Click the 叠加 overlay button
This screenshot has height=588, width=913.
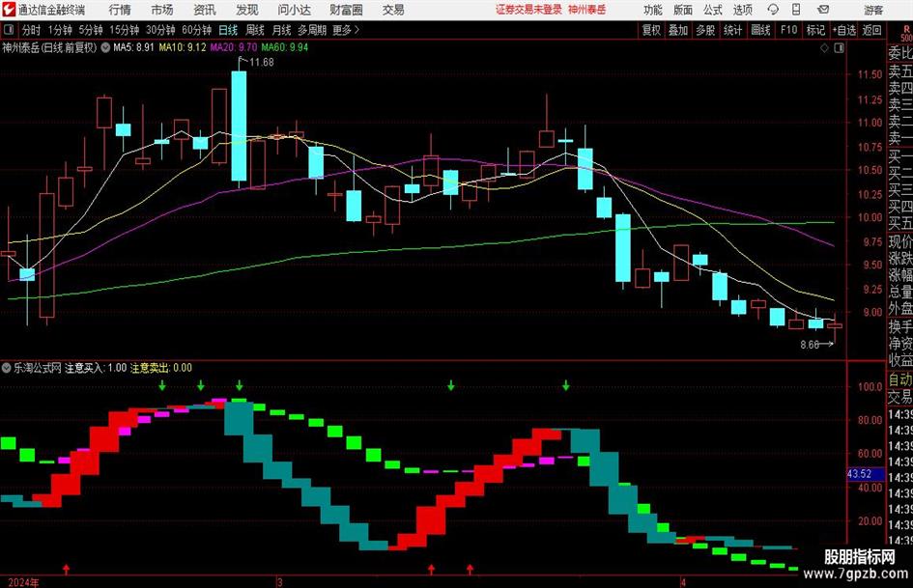click(678, 30)
